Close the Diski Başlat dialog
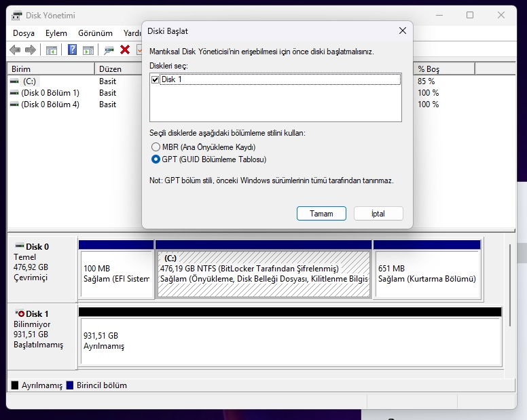Image resolution: width=527 pixels, height=420 pixels. pyautogui.click(x=402, y=31)
